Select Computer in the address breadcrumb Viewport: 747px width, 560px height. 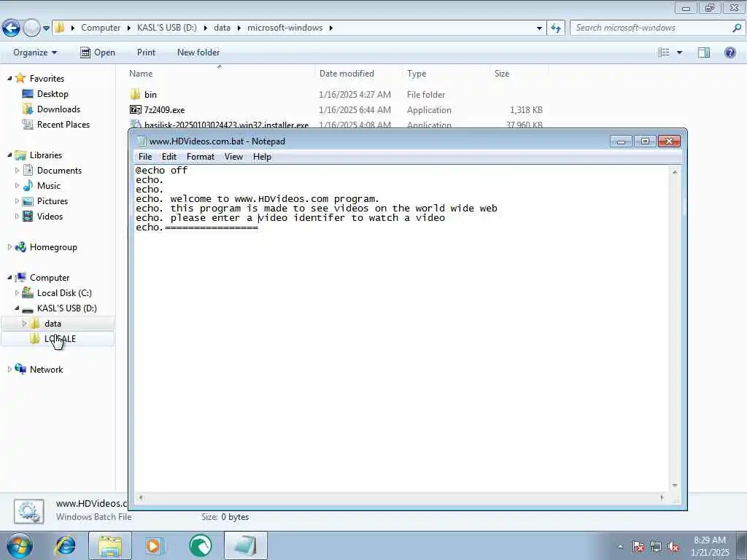[101, 28]
